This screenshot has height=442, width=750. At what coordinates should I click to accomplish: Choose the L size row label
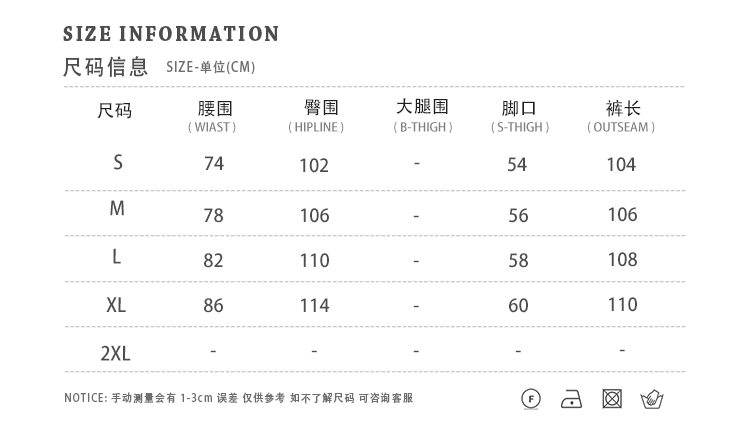point(117,257)
